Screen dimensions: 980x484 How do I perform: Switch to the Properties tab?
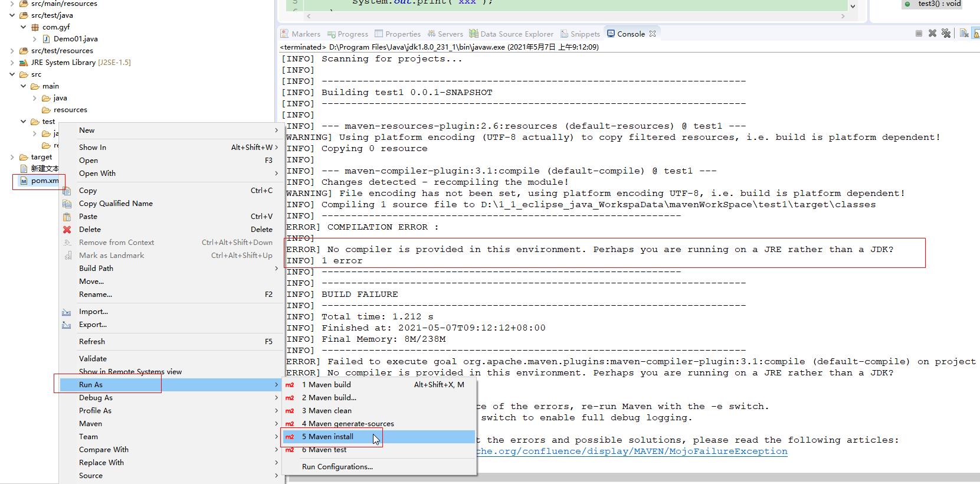click(398, 34)
